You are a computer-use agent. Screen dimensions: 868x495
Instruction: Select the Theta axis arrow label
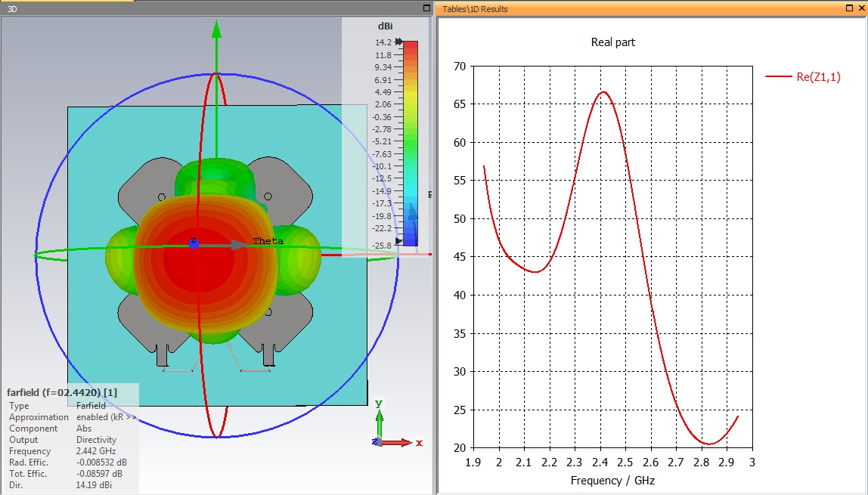(x=268, y=240)
